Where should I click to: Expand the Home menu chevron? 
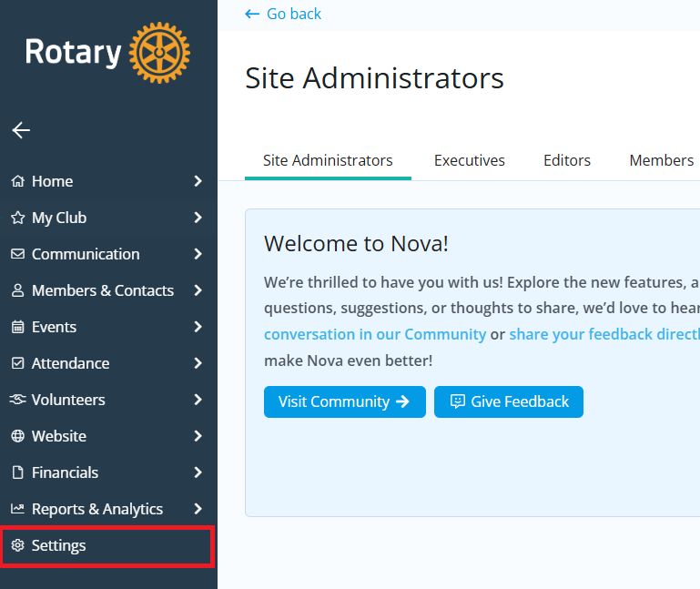coord(198,181)
